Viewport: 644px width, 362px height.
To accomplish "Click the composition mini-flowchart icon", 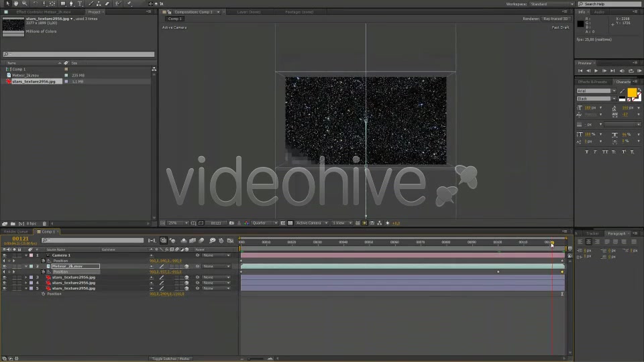I will [152, 241].
